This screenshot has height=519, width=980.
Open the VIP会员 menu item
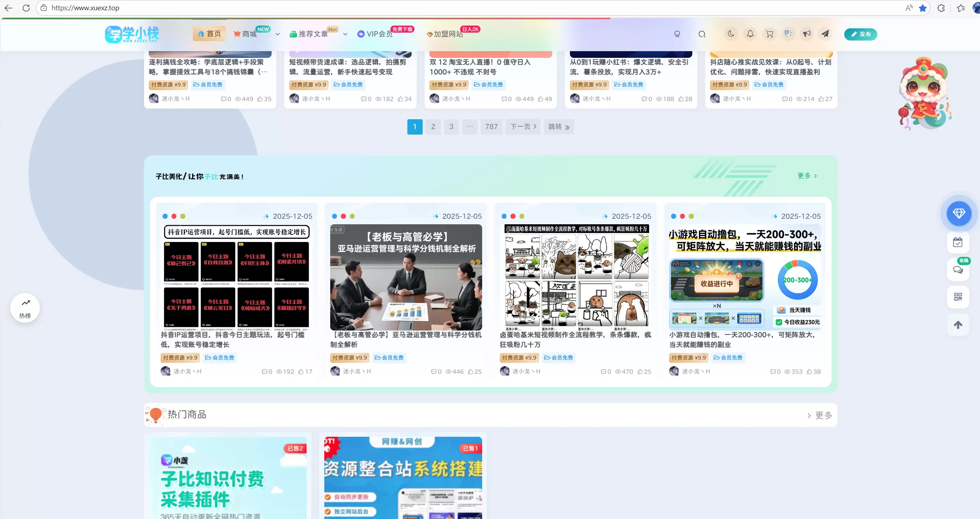(x=375, y=34)
